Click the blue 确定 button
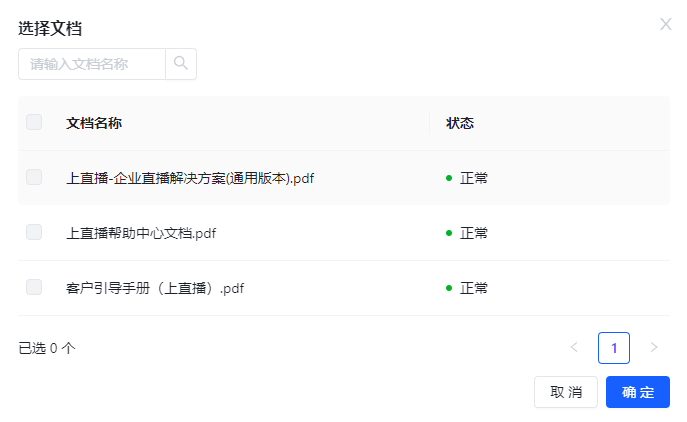The height and width of the screenshot is (422, 687). point(638,392)
